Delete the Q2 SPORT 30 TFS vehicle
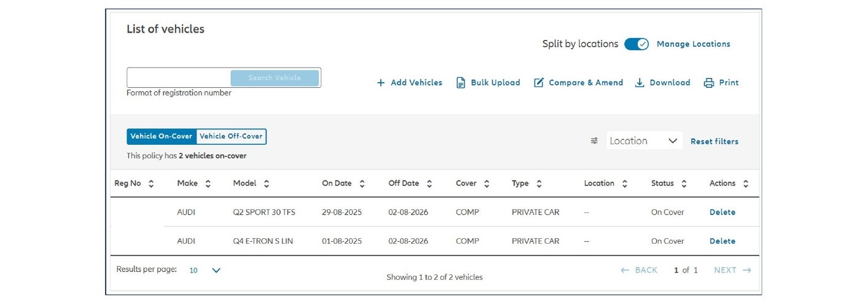This screenshot has width=868, height=302. coord(723,212)
